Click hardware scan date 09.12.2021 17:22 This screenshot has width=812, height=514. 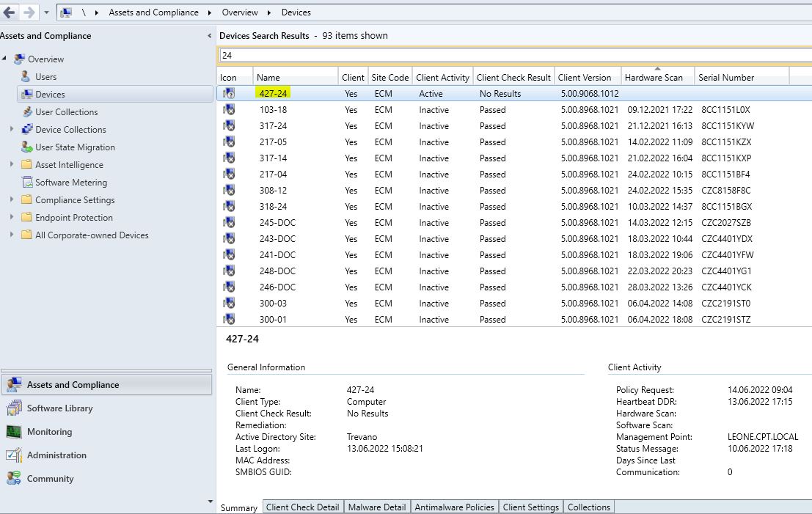click(659, 110)
